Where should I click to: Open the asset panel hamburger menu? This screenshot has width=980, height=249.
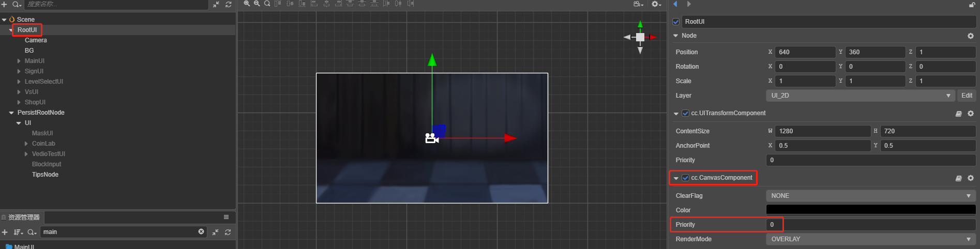(x=226, y=217)
